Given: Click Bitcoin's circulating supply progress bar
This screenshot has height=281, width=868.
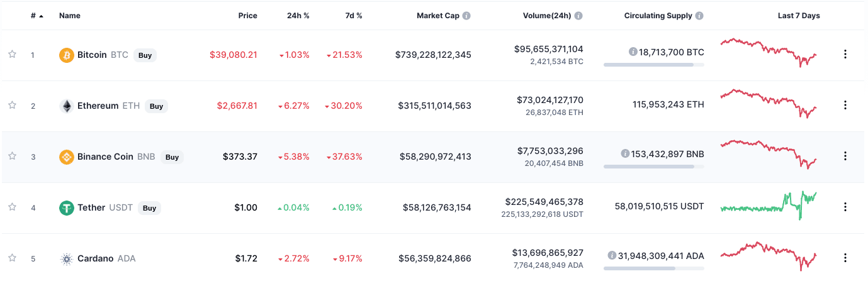Looking at the screenshot, I should (653, 65).
